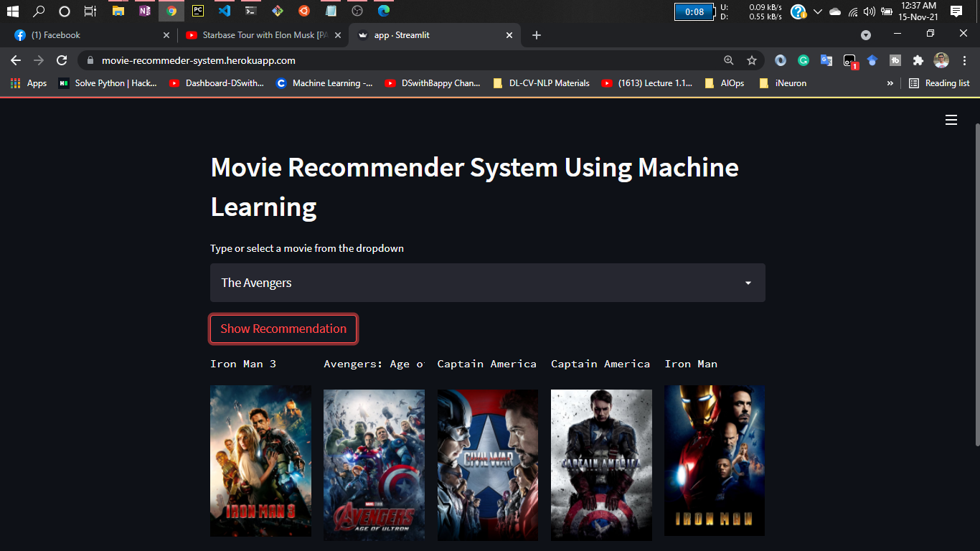Open the Reading list
Screen dimensions: 980x551
pos(939,83)
